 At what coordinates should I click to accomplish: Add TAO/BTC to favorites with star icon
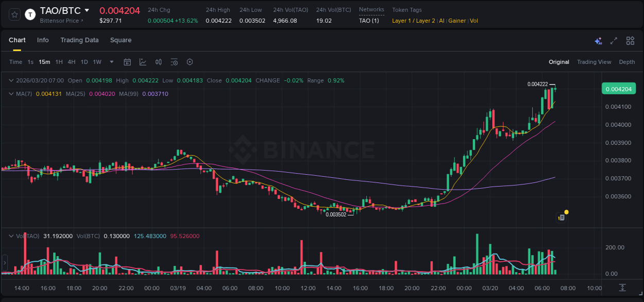coord(15,14)
